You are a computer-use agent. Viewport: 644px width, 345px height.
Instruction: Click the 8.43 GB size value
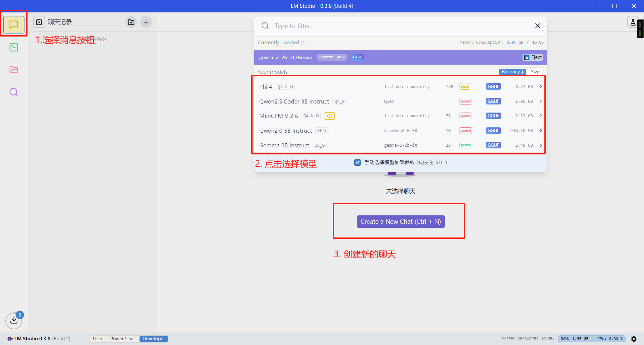(x=524, y=86)
